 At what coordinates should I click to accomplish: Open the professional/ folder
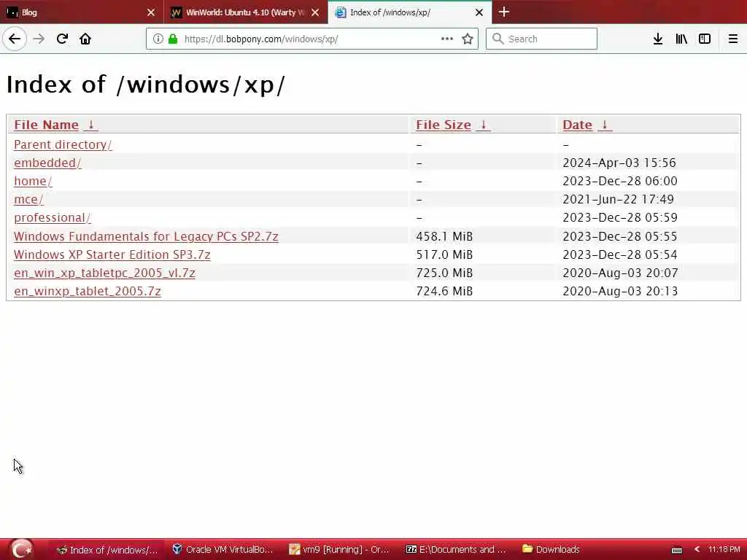(x=53, y=217)
